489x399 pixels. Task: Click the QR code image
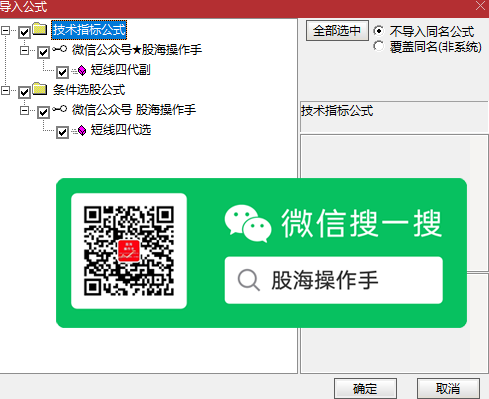click(x=129, y=251)
